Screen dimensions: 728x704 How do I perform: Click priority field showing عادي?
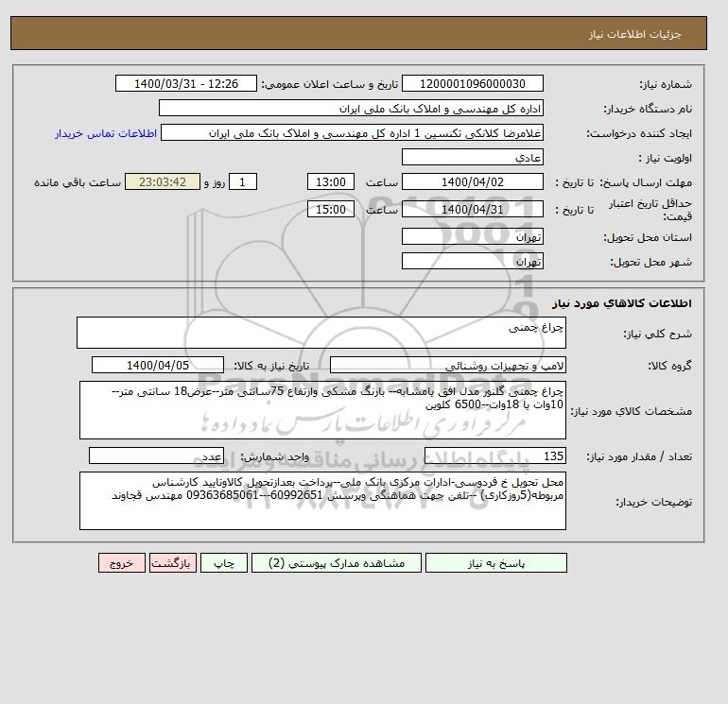tap(472, 158)
